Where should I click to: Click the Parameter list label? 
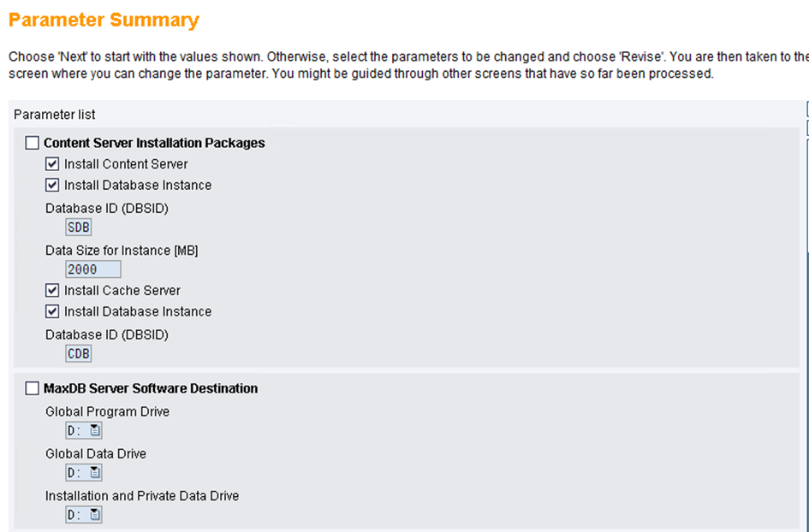[55, 115]
